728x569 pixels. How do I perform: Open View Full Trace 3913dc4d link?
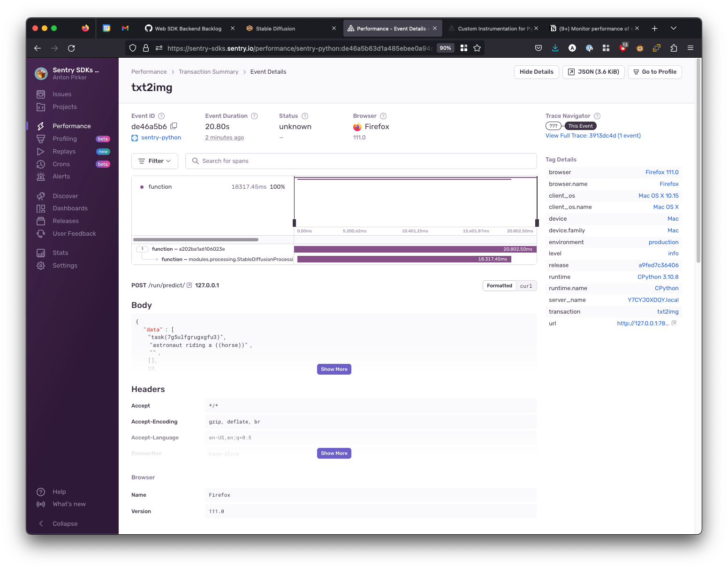593,136
